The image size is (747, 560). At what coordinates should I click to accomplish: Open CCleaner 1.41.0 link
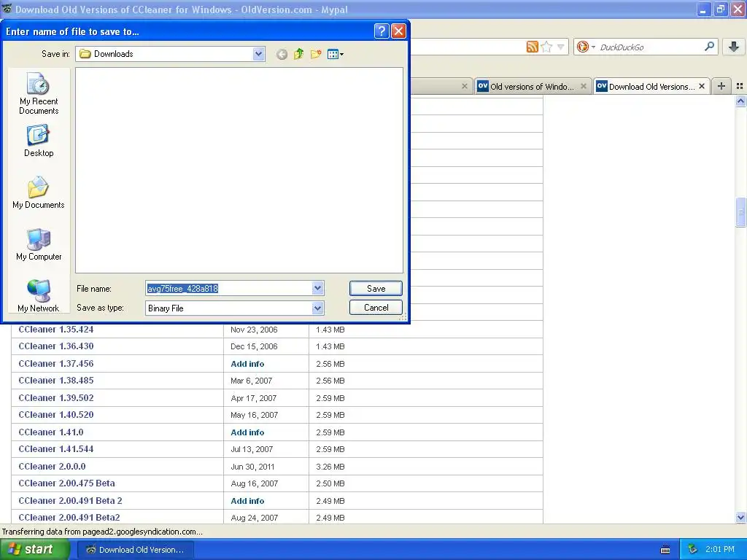coord(51,432)
